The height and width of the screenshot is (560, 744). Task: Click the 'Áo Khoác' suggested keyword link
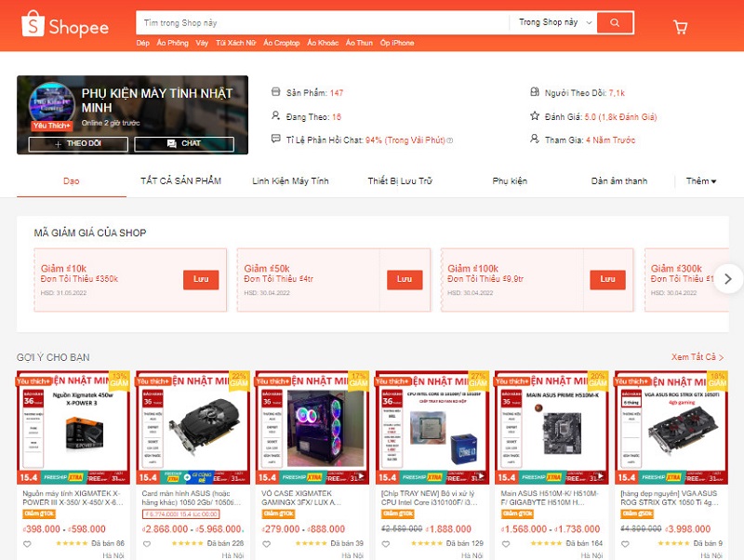[x=323, y=43]
